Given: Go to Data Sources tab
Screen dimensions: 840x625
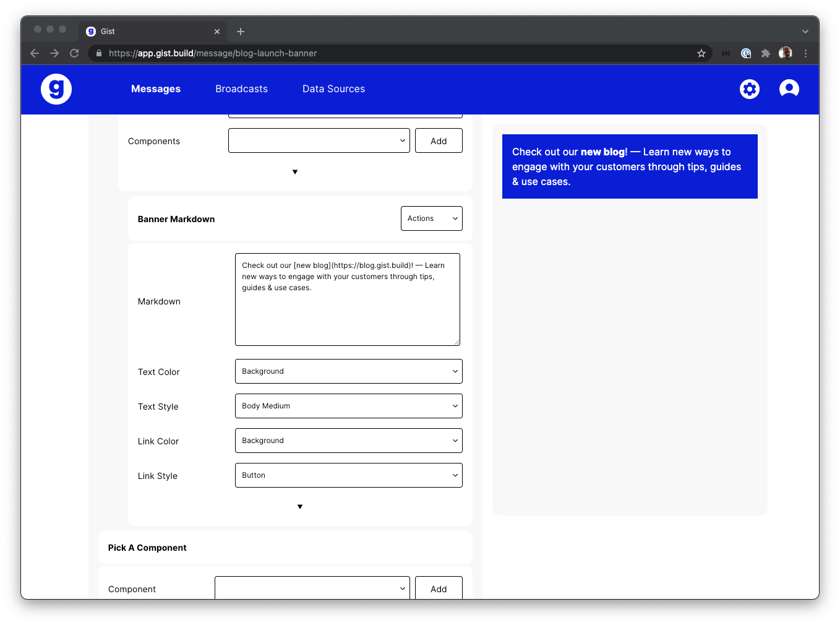Looking at the screenshot, I should [334, 89].
